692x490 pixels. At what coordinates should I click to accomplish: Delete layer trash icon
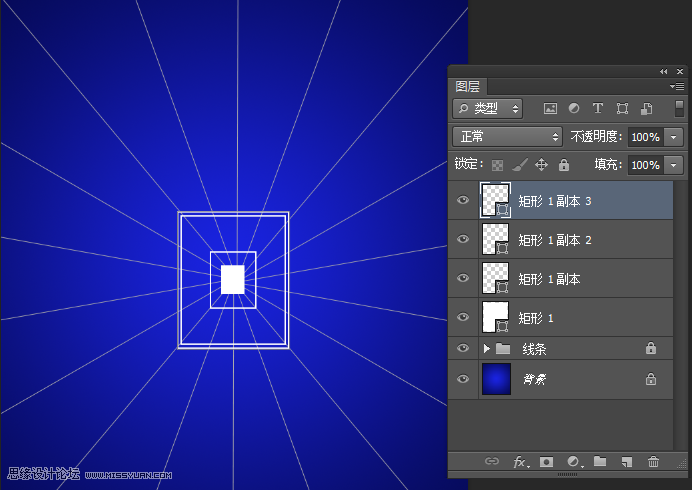point(653,462)
